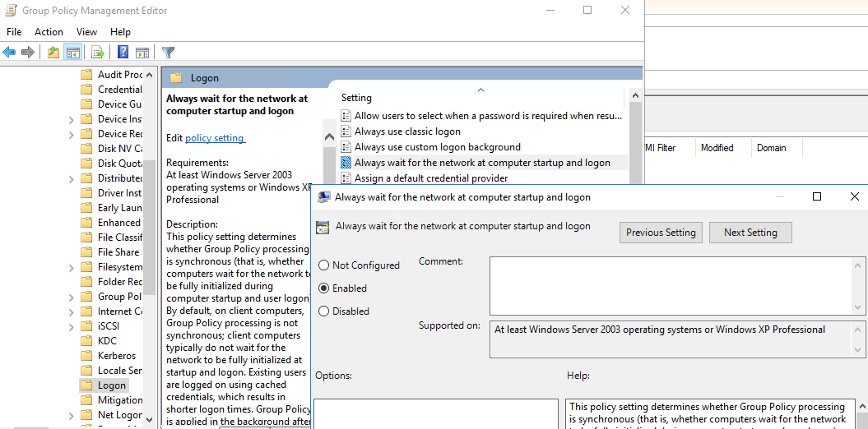Select the Disk Quota tree item
868x429 pixels.
[120, 164]
